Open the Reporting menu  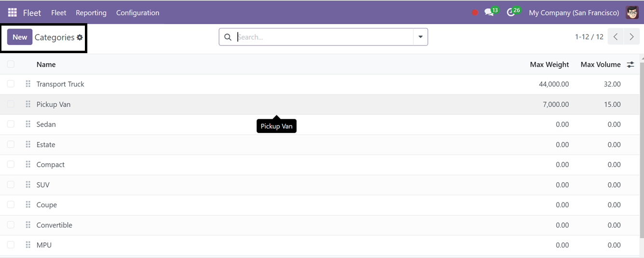click(91, 13)
